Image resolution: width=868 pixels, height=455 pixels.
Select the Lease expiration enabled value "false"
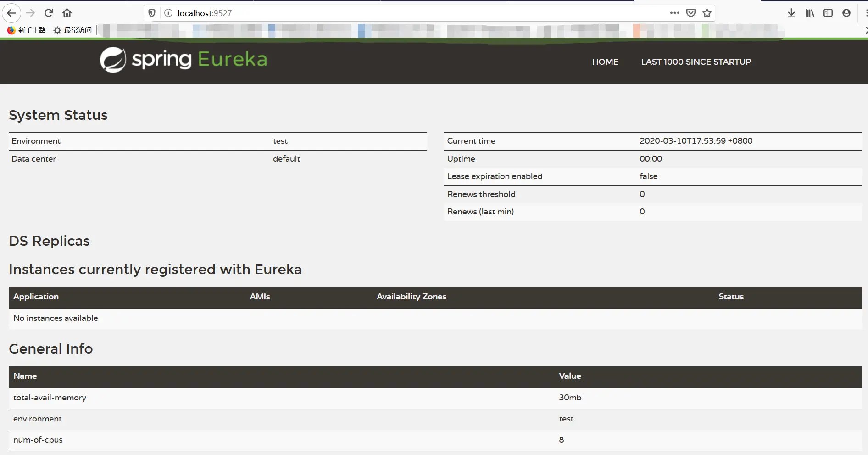pyautogui.click(x=648, y=176)
